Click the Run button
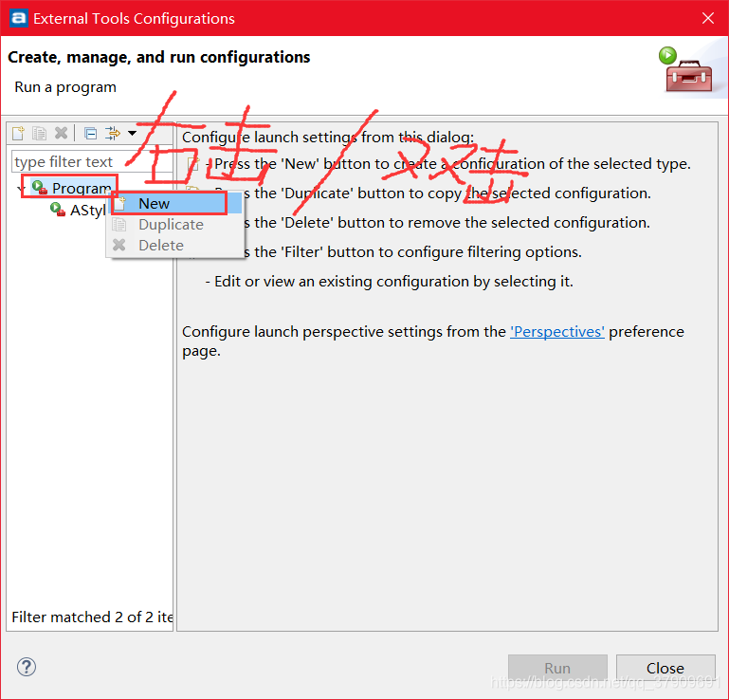Screen dimensions: 729x700 (557, 668)
